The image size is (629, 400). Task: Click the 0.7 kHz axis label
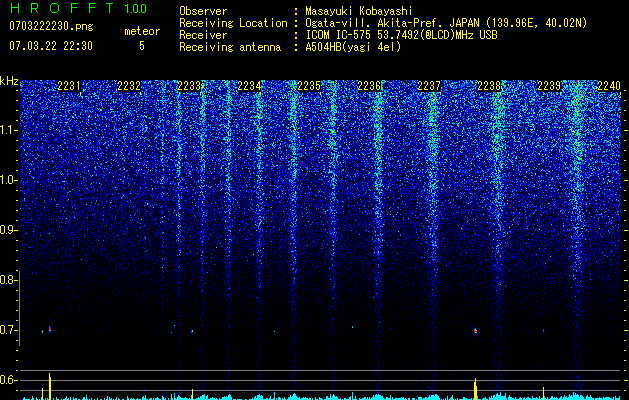pos(6,330)
